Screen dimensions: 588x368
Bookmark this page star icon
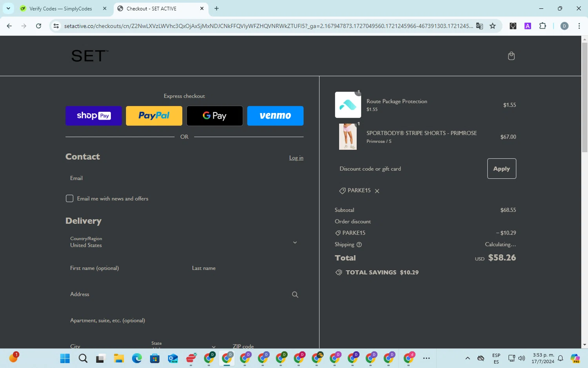tap(493, 26)
